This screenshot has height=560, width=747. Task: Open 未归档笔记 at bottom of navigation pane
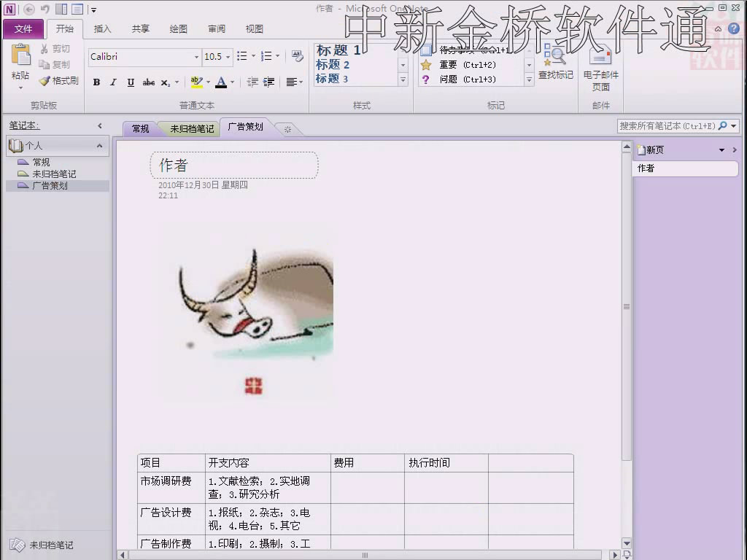click(42, 545)
